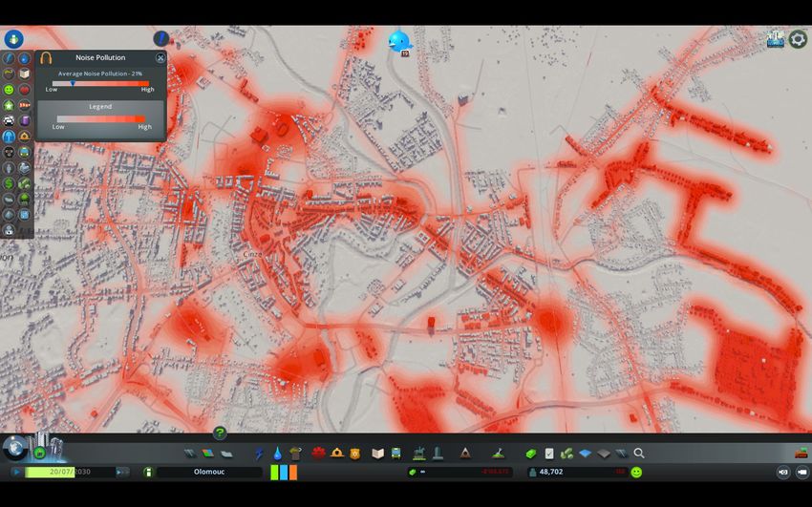Click the Legend gradient bar
Image resolution: width=812 pixels, height=507 pixels.
(x=100, y=119)
